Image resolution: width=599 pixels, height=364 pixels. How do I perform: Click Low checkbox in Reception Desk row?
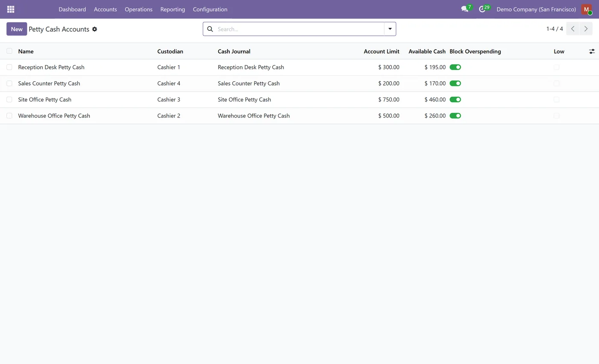(556, 67)
